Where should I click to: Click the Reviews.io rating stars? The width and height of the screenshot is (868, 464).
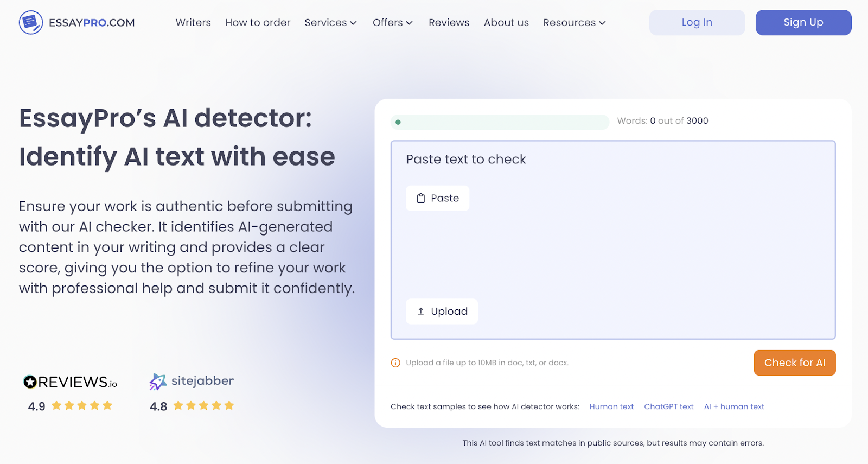(82, 405)
